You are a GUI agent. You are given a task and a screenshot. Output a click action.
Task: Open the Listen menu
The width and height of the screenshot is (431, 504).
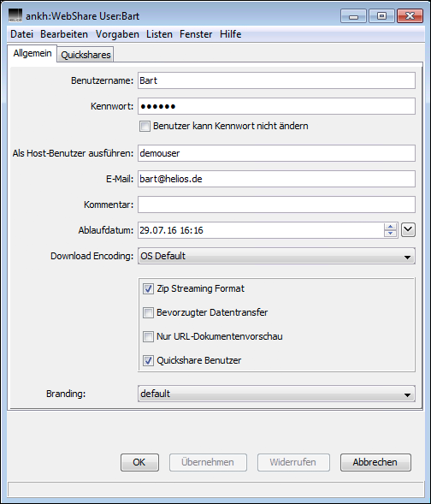coord(159,34)
